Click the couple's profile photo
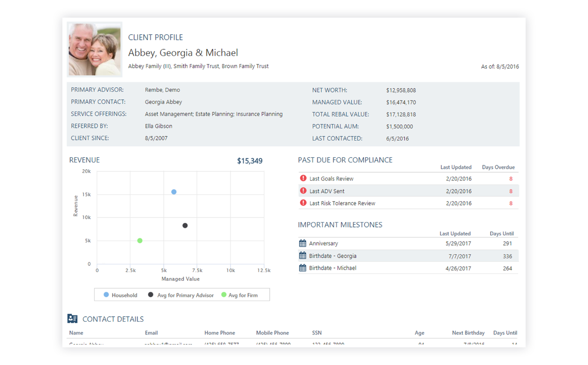588x365 pixels. 94,49
